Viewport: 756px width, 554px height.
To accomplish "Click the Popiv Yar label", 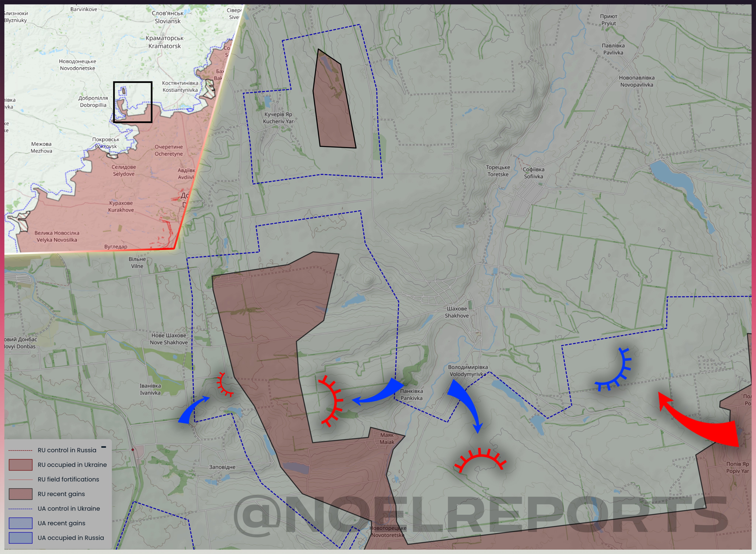I will point(738,468).
